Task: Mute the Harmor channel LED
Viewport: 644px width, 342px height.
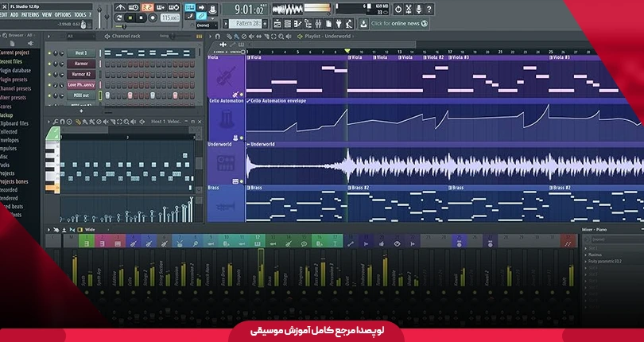Action: coord(50,64)
